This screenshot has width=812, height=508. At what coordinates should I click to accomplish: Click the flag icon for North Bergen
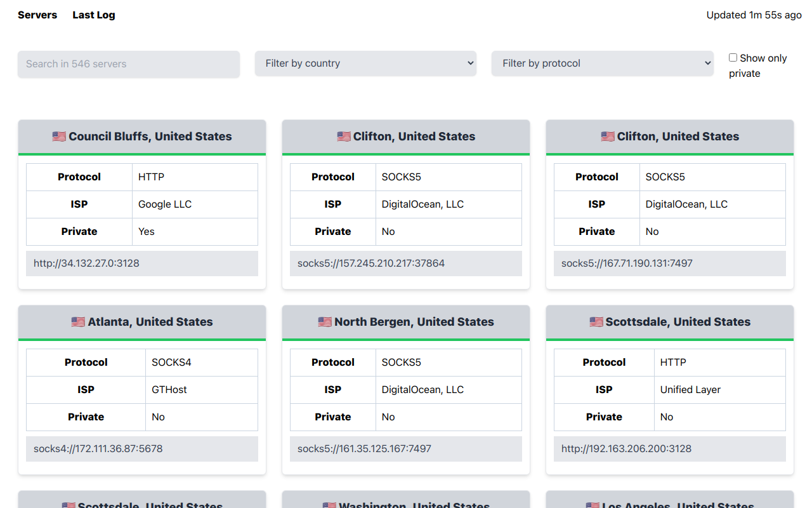[x=325, y=322]
